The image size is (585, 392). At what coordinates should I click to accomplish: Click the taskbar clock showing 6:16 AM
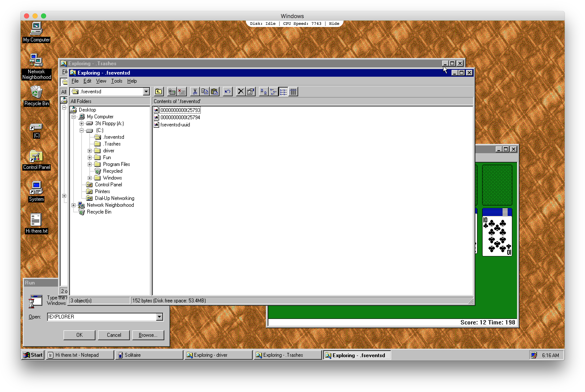pyautogui.click(x=551, y=355)
